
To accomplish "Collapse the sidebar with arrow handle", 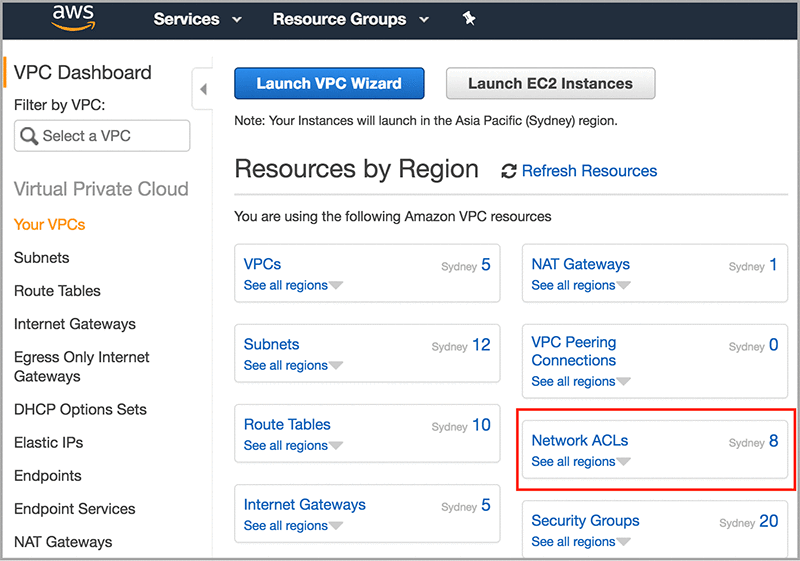I will (x=204, y=90).
